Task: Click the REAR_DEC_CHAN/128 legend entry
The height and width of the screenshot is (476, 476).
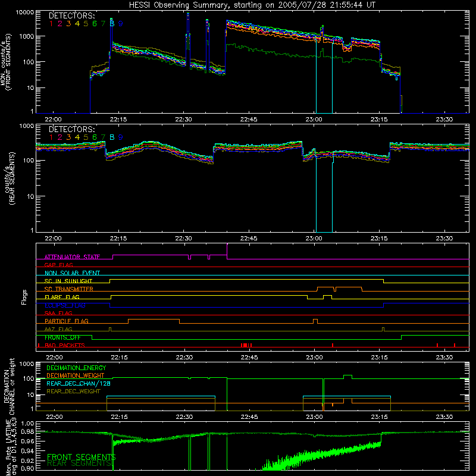Action: coord(79,383)
